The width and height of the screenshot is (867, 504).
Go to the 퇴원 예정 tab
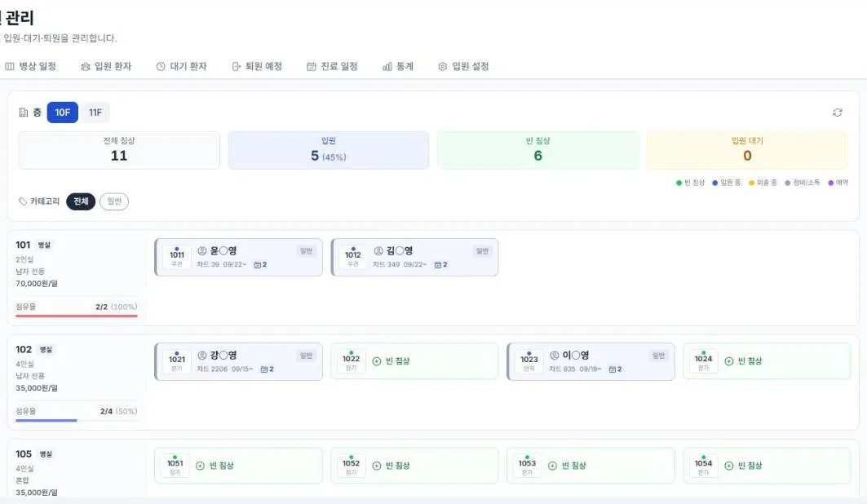257,66
